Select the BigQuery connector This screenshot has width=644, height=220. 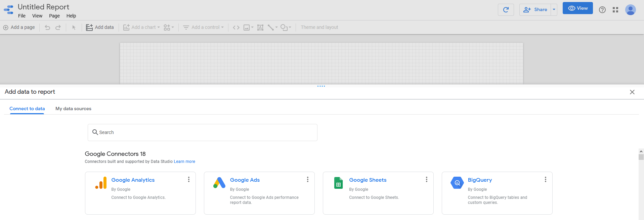point(497,193)
